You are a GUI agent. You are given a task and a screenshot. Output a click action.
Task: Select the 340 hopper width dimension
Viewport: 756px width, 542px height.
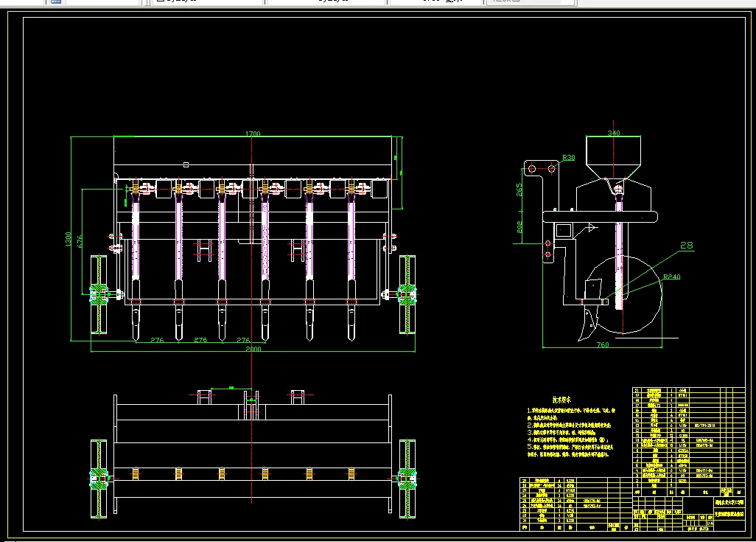(x=613, y=133)
